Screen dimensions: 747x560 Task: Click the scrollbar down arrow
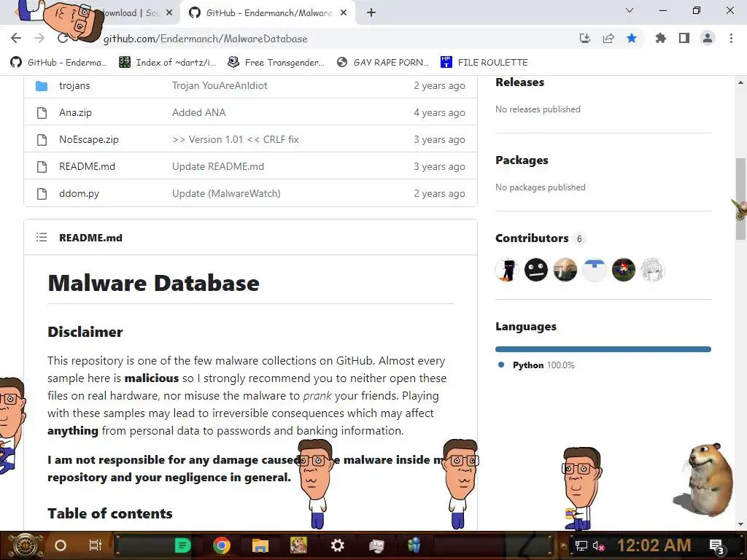[740, 524]
